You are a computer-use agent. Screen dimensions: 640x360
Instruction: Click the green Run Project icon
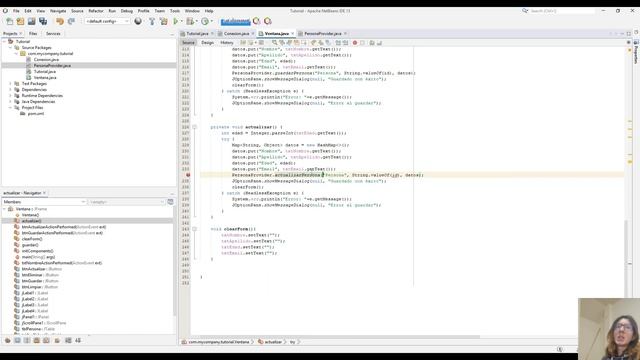pyautogui.click(x=176, y=21)
